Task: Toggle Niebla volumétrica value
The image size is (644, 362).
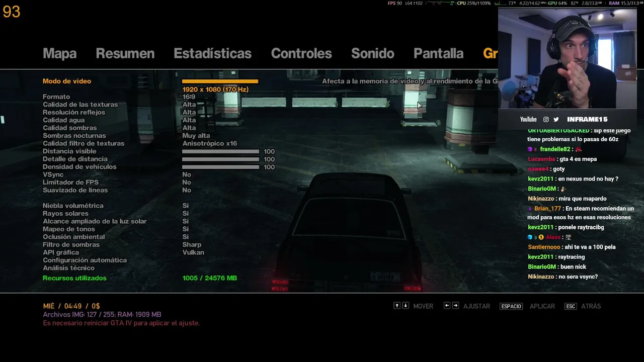Action: (186, 206)
